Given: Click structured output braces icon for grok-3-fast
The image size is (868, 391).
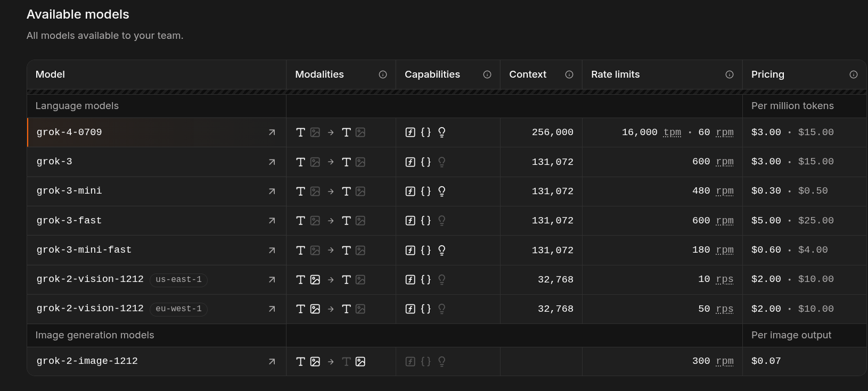Looking at the screenshot, I should pyautogui.click(x=425, y=220).
